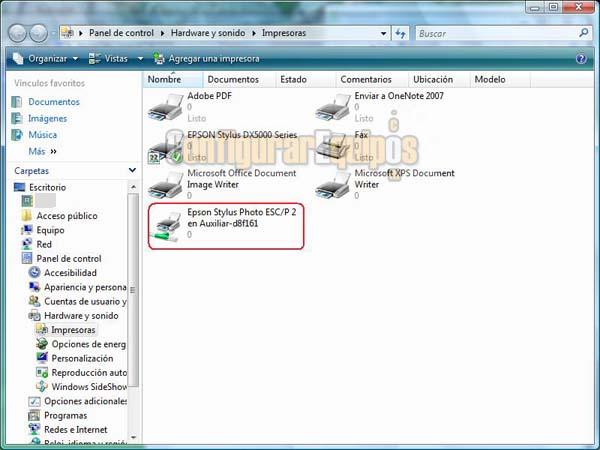Image resolution: width=600 pixels, height=450 pixels.
Task: Select Reproducción auto... tree item
Action: tap(89, 372)
